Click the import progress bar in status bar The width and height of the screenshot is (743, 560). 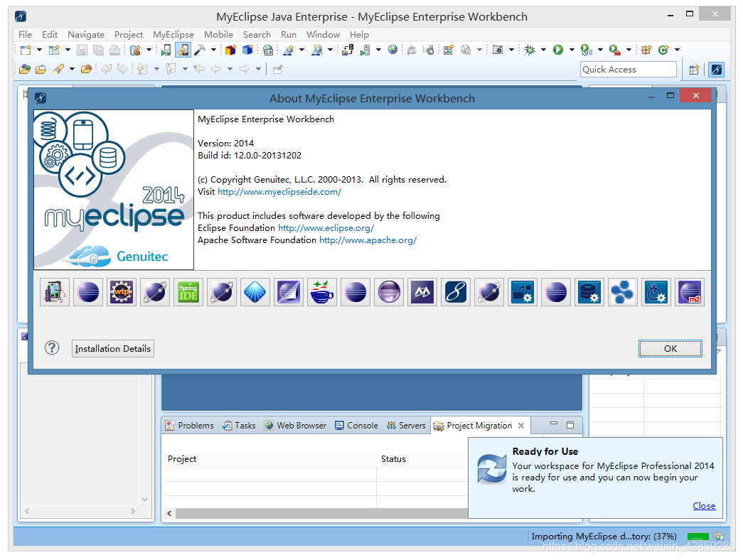(697, 537)
